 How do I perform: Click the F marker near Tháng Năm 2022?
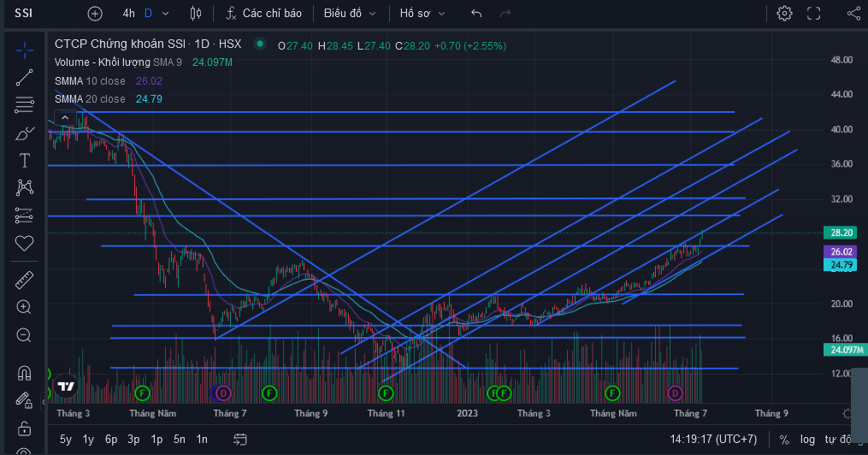click(x=142, y=393)
